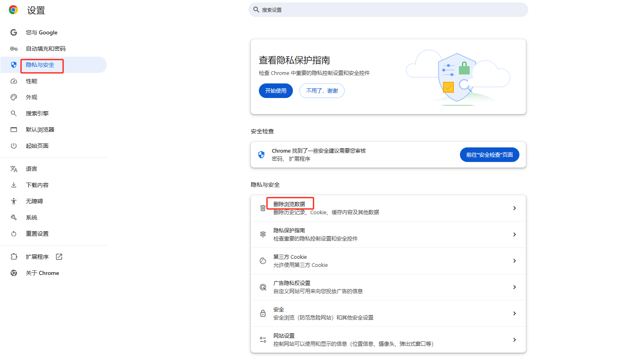Click the cookie icon for 第三方 Cookie
The height and width of the screenshot is (360, 644).
263,261
